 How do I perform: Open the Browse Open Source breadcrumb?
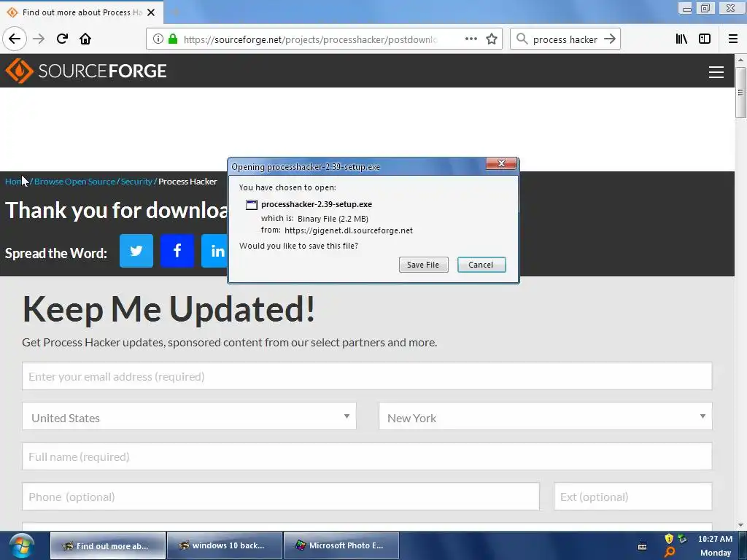[75, 182]
